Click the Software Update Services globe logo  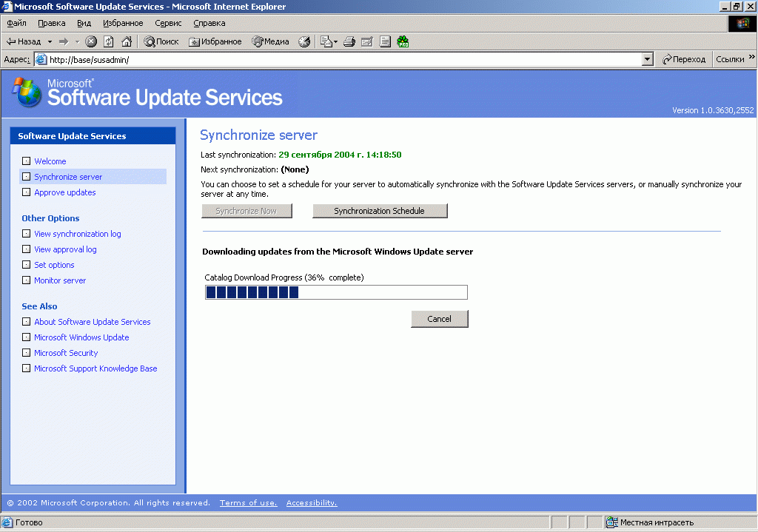[x=27, y=92]
